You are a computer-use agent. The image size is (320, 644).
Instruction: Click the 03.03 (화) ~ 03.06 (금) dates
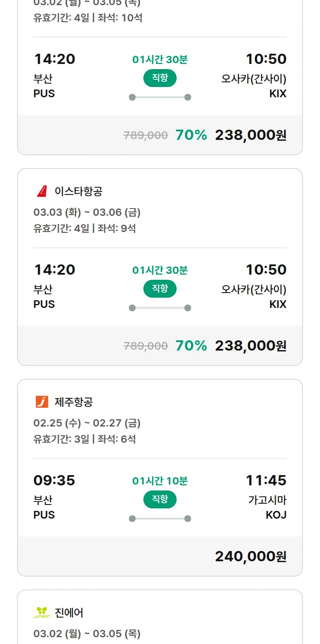click(87, 212)
